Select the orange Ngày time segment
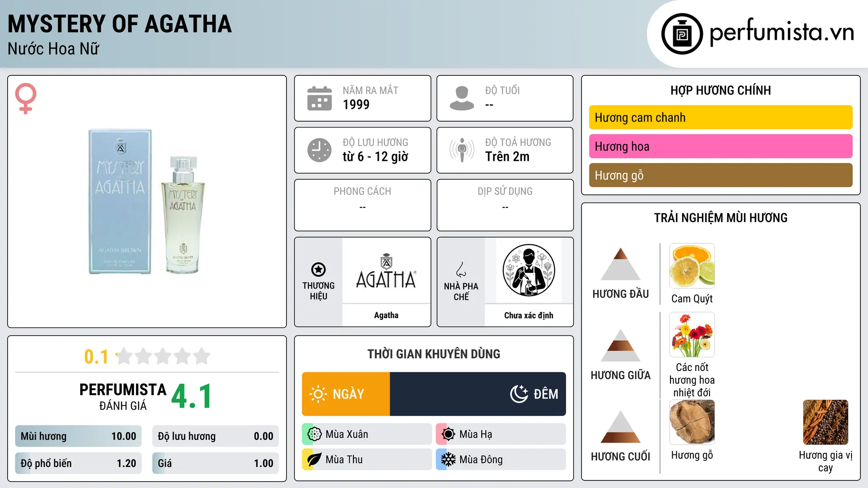This screenshot has height=488, width=868. click(346, 394)
